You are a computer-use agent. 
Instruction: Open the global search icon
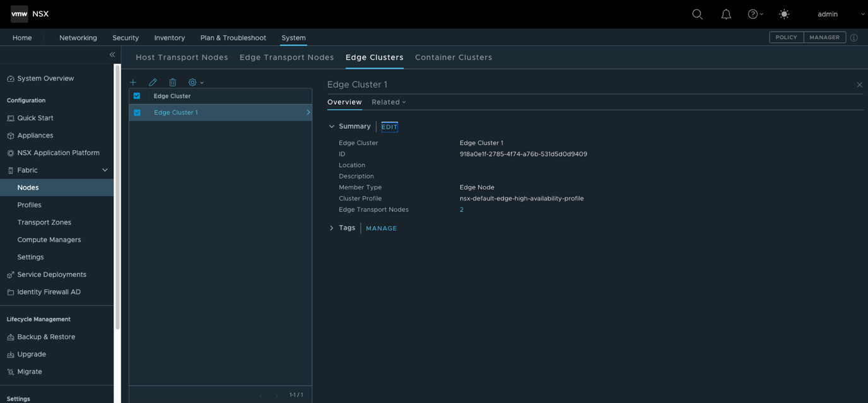tap(697, 14)
